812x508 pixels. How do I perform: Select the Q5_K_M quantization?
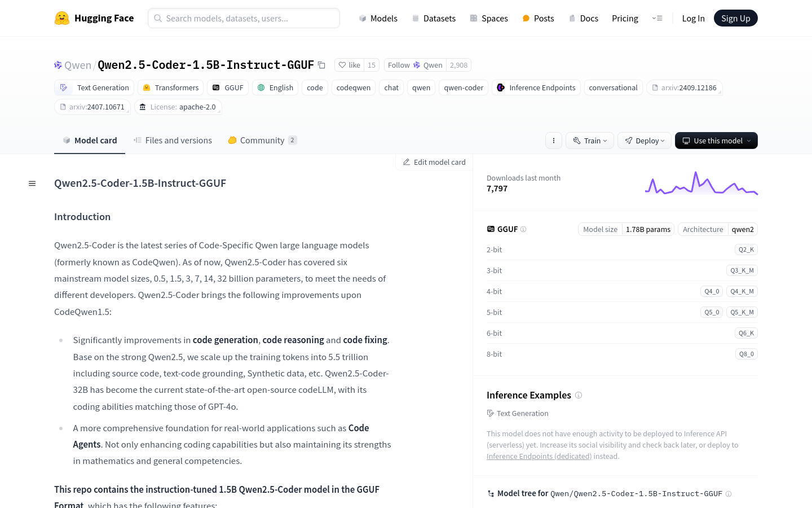[742, 312]
